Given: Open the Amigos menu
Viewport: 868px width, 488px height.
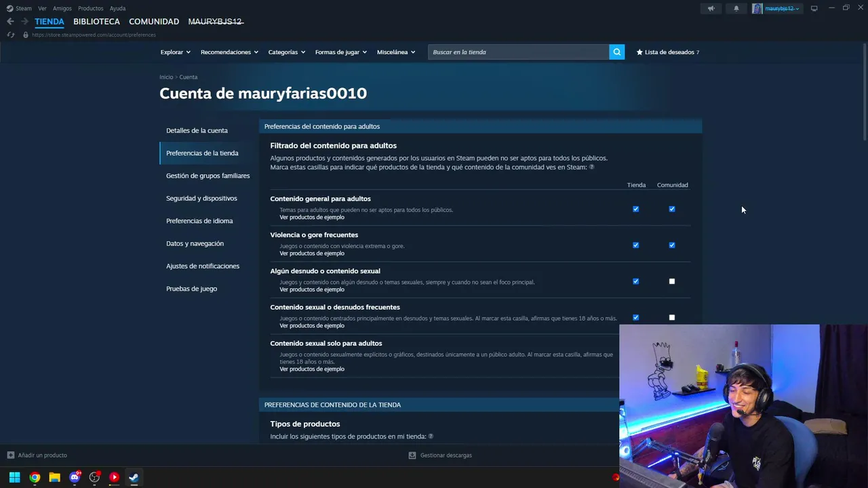Looking at the screenshot, I should 62,9.
